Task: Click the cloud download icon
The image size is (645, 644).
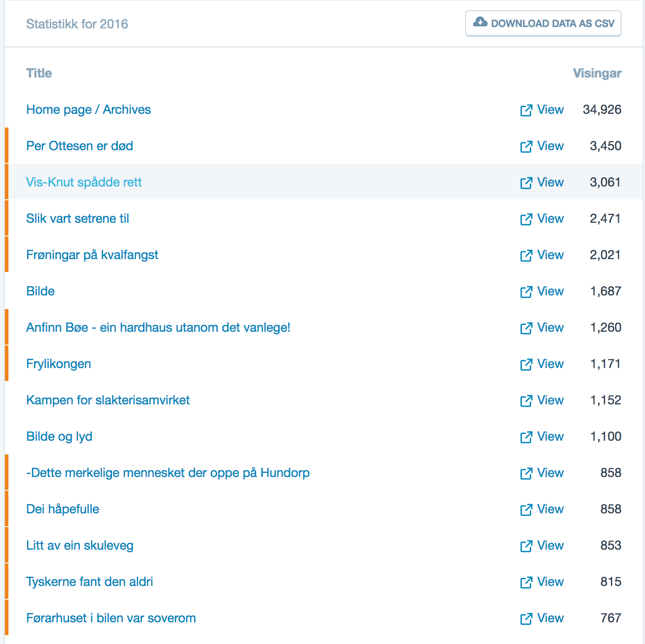Action: [480, 22]
